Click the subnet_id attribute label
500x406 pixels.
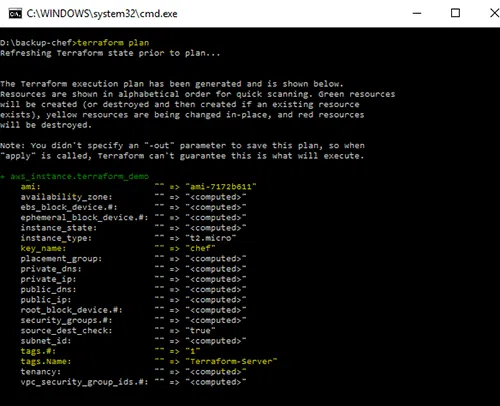pyautogui.click(x=46, y=341)
